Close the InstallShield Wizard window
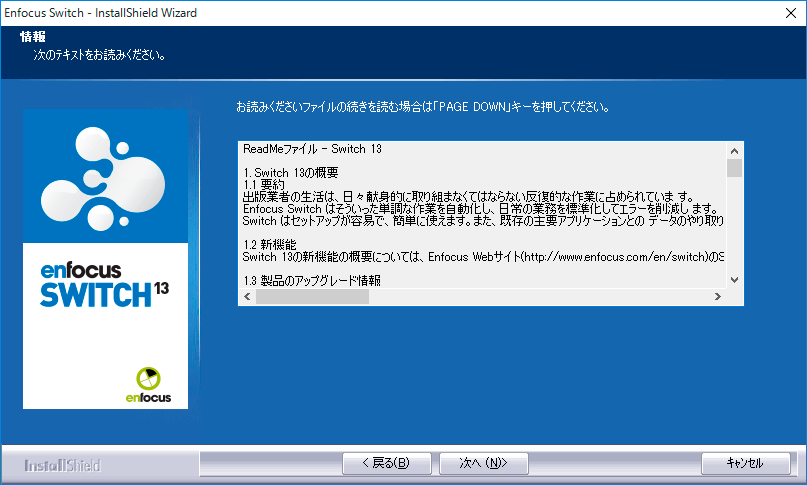The height and width of the screenshot is (485, 807). click(x=791, y=13)
